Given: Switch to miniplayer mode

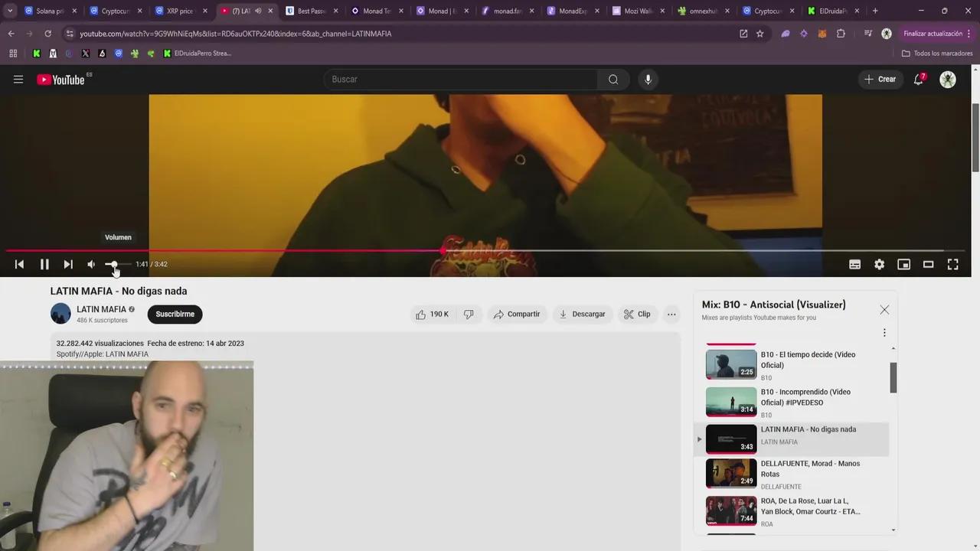Looking at the screenshot, I should tap(904, 264).
